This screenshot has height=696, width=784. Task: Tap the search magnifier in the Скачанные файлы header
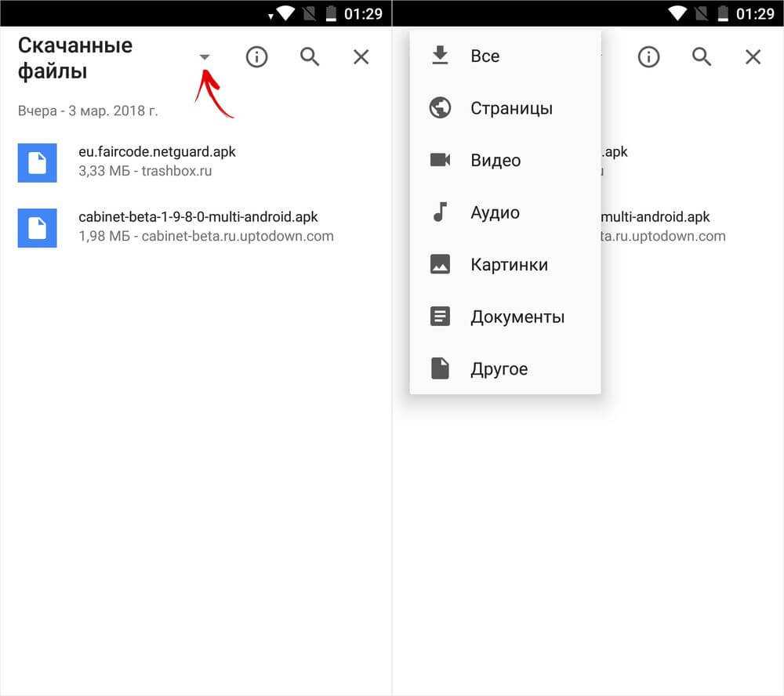pyautogui.click(x=310, y=57)
